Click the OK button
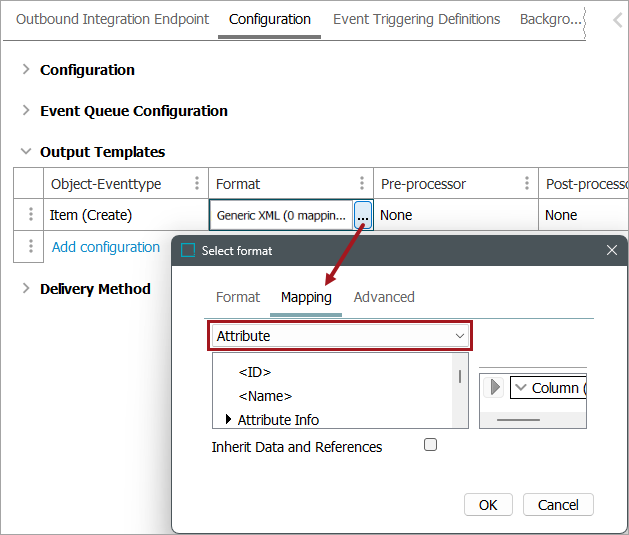The height and width of the screenshot is (535, 629). pos(488,505)
